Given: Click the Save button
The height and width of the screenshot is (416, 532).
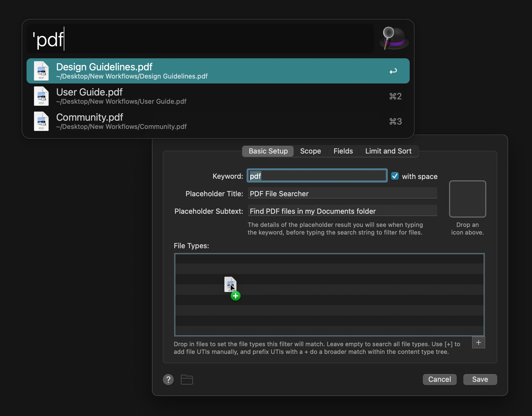Looking at the screenshot, I should 480,379.
